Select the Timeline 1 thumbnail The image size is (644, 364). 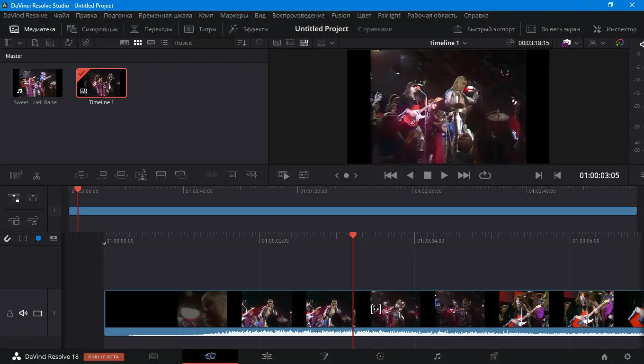pos(101,83)
